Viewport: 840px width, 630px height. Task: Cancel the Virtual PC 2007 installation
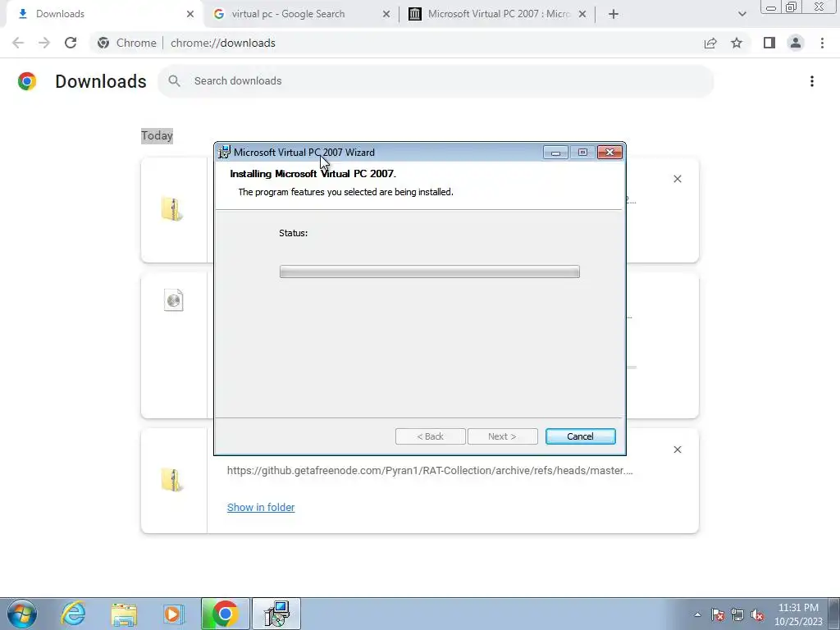(580, 436)
